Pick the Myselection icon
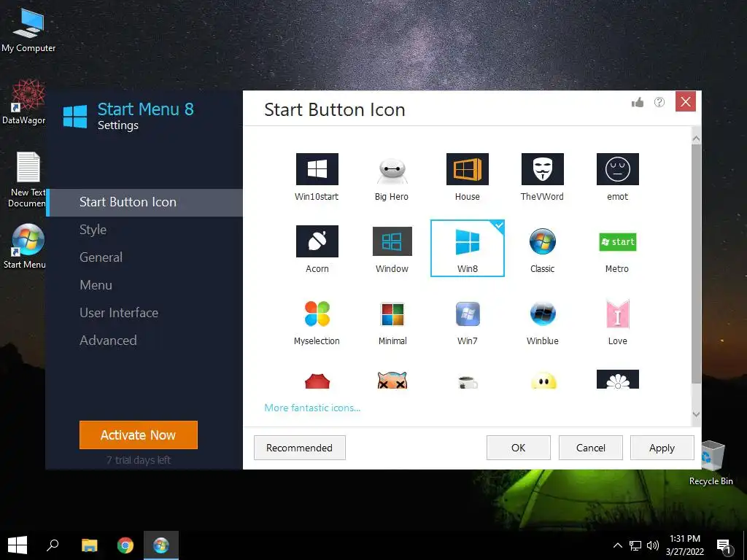 pyautogui.click(x=317, y=322)
